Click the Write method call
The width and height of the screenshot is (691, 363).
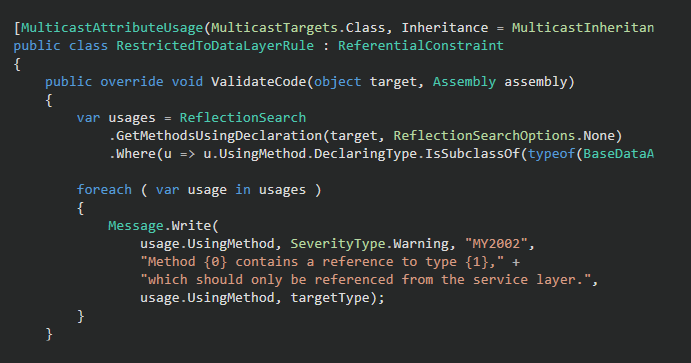(x=191, y=226)
